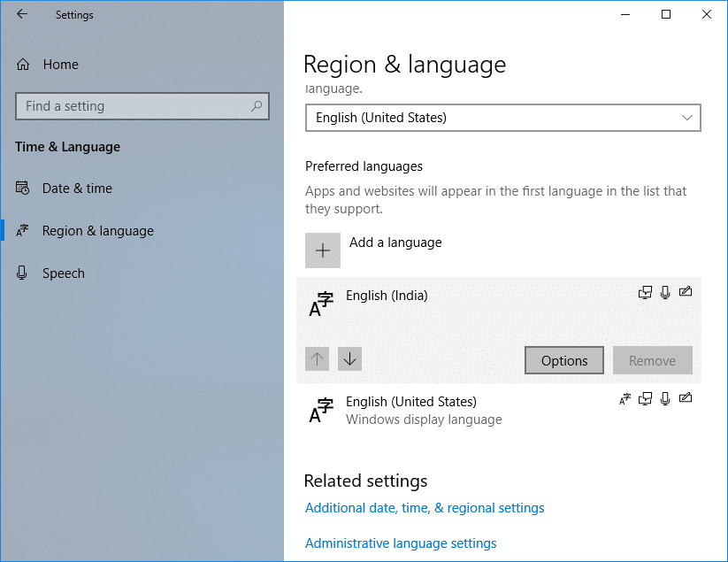Click English (United States) monitor icon
This screenshot has height=562, width=728.
coord(645,399)
